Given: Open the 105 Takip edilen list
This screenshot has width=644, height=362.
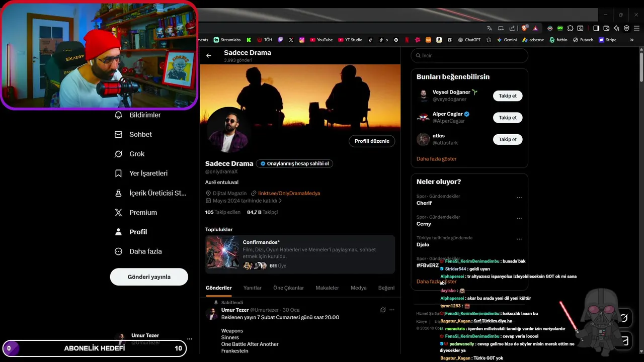Looking at the screenshot, I should coord(223,212).
